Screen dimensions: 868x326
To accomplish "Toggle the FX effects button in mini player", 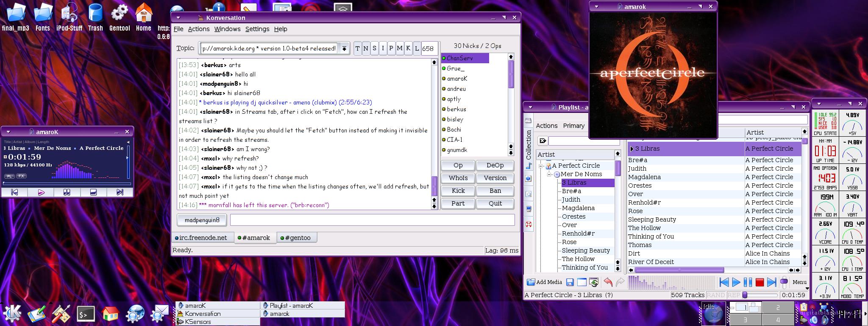I will (x=21, y=176).
